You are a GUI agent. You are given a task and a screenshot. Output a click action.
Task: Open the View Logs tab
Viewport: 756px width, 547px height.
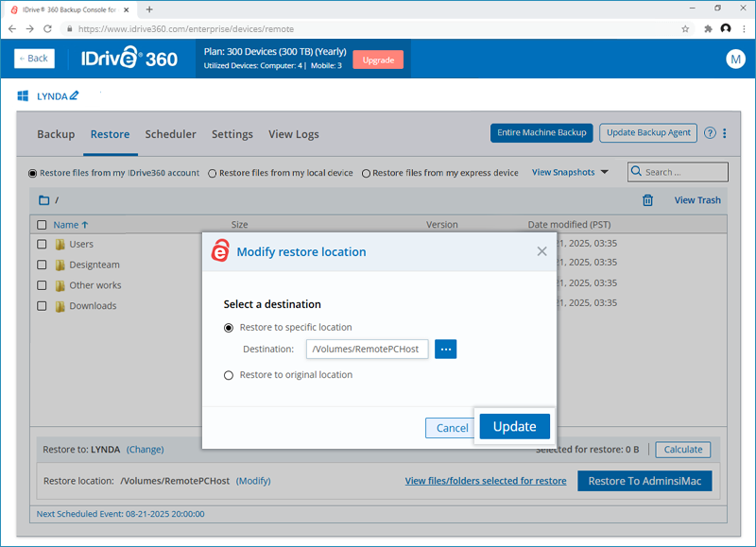294,134
